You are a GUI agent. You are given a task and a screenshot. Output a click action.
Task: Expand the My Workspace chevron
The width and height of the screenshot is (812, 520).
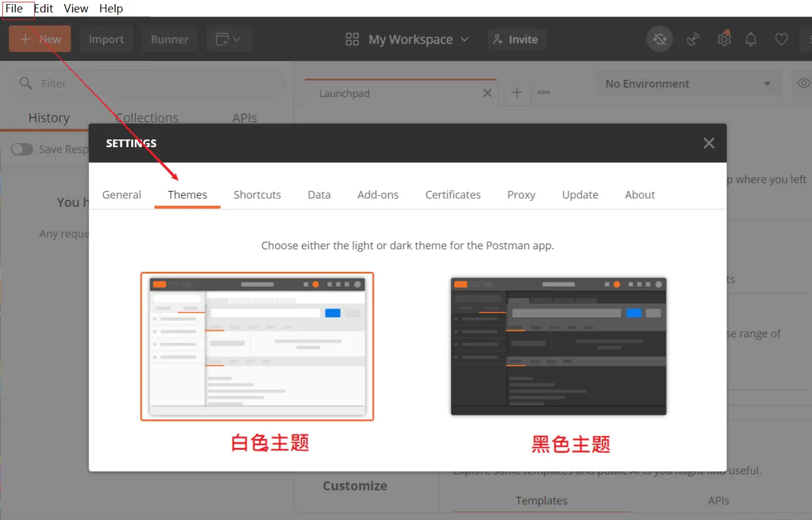pos(465,39)
